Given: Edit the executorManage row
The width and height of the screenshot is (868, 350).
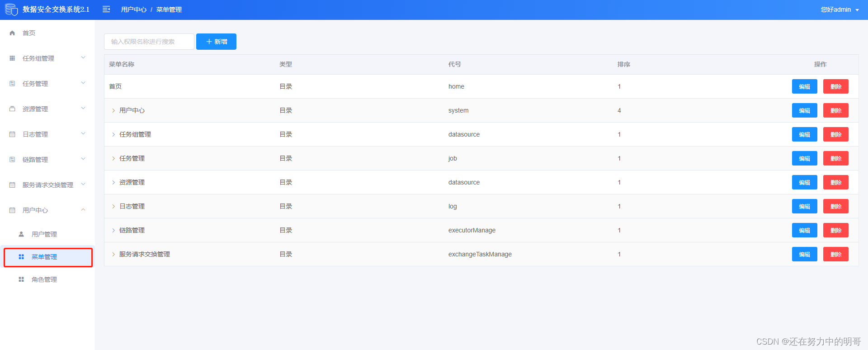Looking at the screenshot, I should 804,230.
